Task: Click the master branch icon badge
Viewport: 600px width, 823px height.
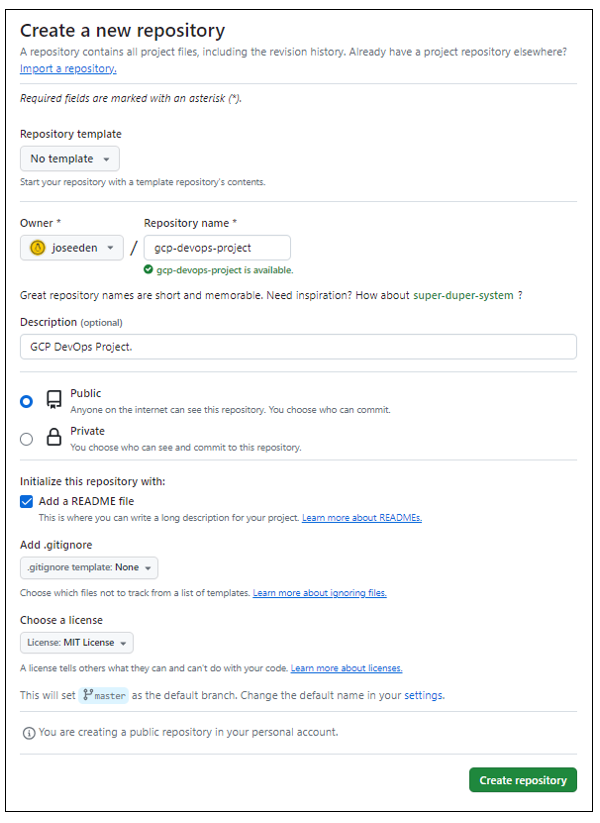Action: [x=103, y=695]
